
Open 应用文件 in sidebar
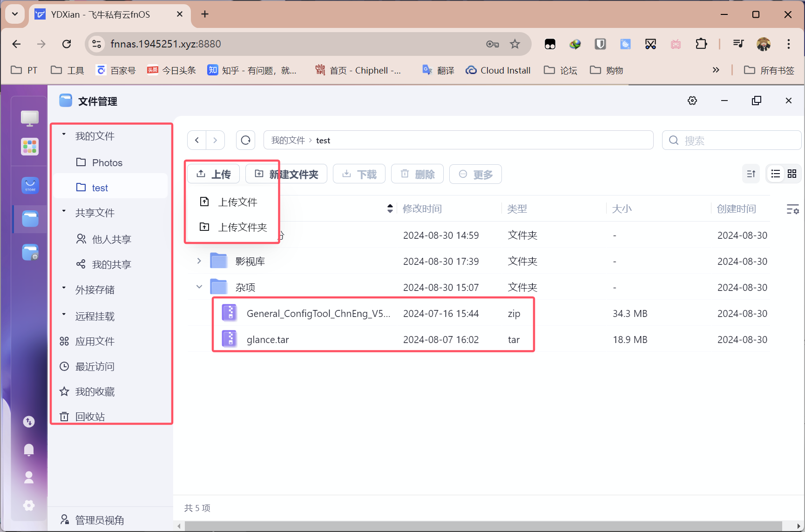(110, 341)
